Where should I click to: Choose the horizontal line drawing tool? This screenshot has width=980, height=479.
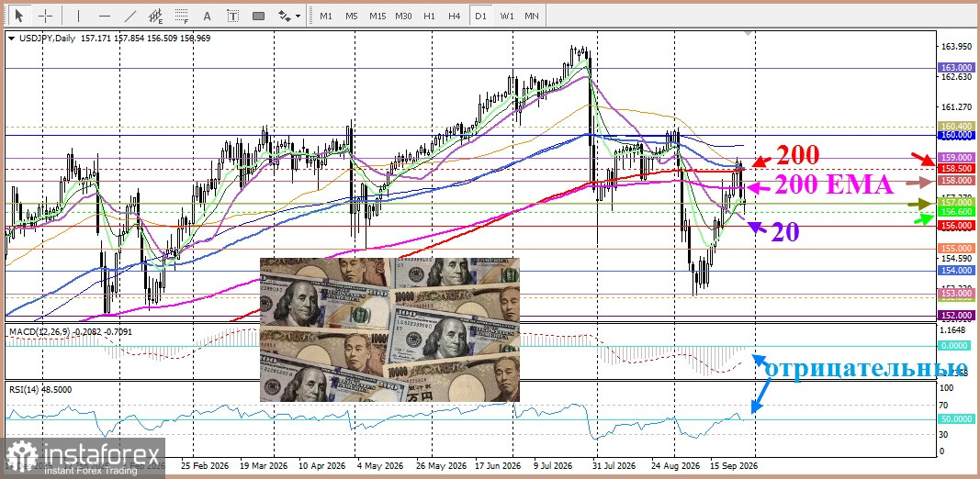(x=105, y=16)
